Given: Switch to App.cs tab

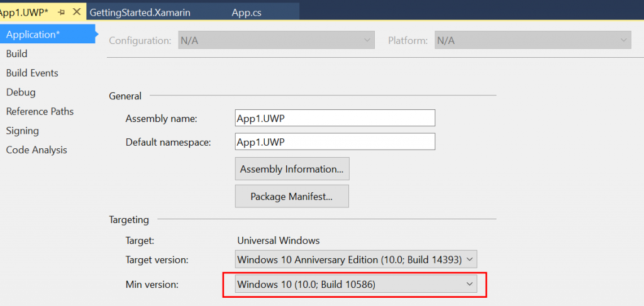Looking at the screenshot, I should (247, 13).
